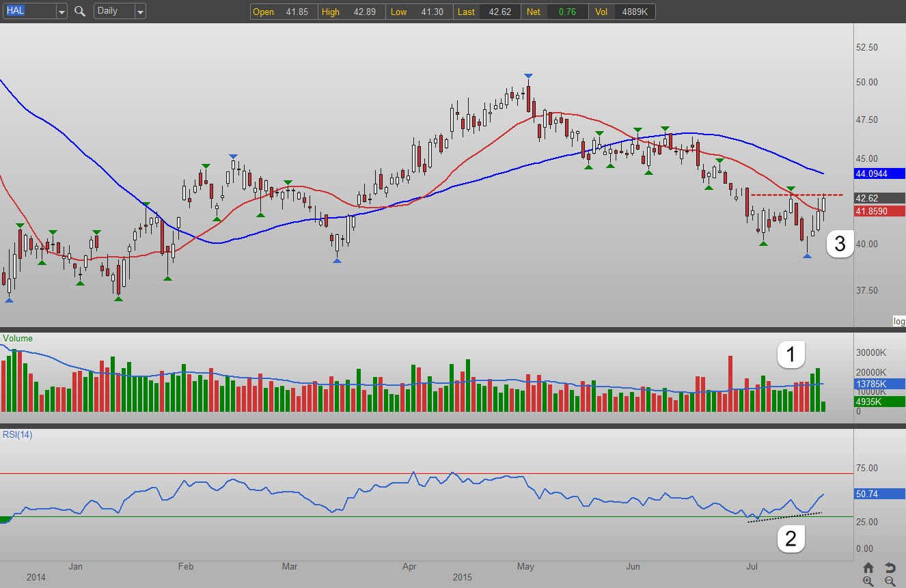Image resolution: width=906 pixels, height=588 pixels.
Task: Click the blue 44.0944 moving average tag
Action: (879, 173)
